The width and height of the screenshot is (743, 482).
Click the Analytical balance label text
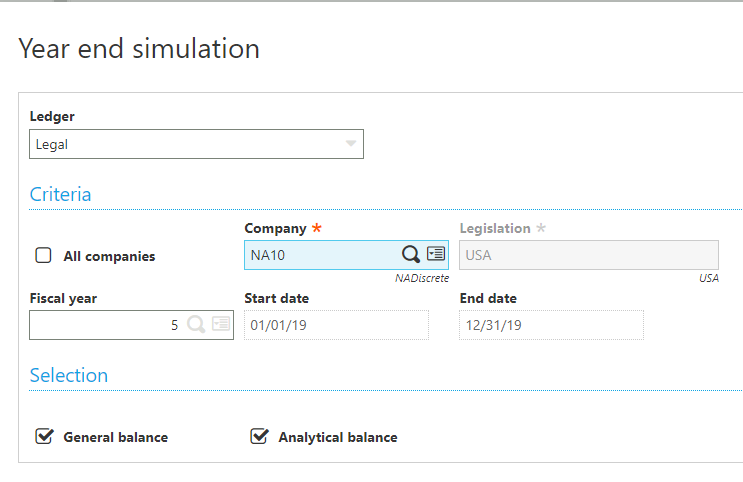tap(337, 437)
